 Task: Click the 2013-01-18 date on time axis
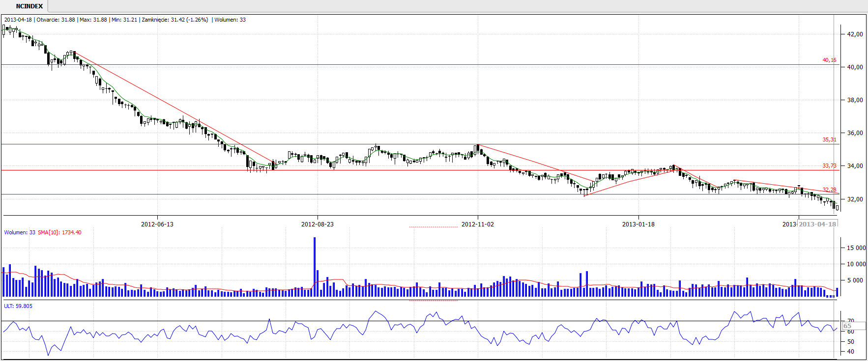tap(638, 224)
